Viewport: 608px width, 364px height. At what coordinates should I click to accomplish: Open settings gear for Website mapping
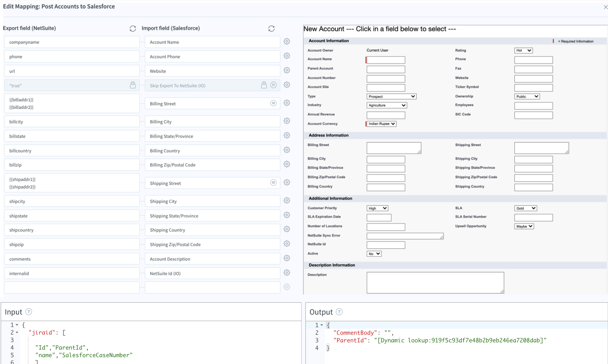[x=287, y=70]
